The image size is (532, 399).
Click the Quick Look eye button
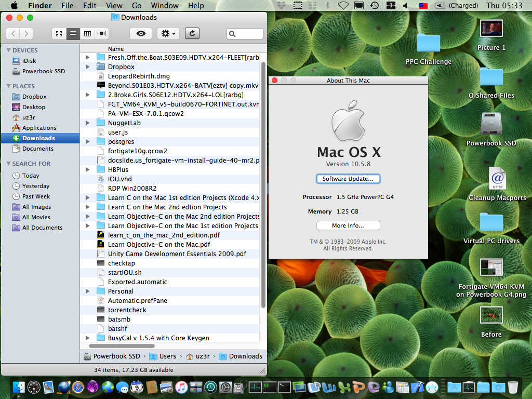click(140, 34)
